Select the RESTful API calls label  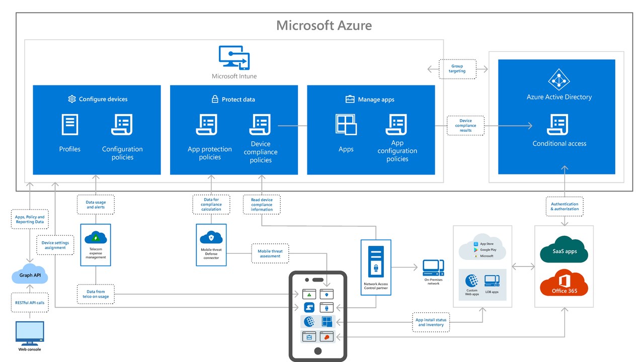pos(30,303)
